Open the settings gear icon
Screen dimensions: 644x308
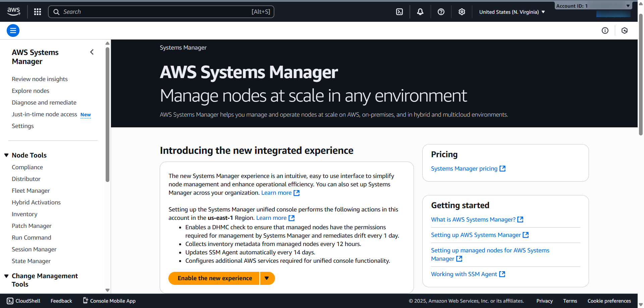462,12
